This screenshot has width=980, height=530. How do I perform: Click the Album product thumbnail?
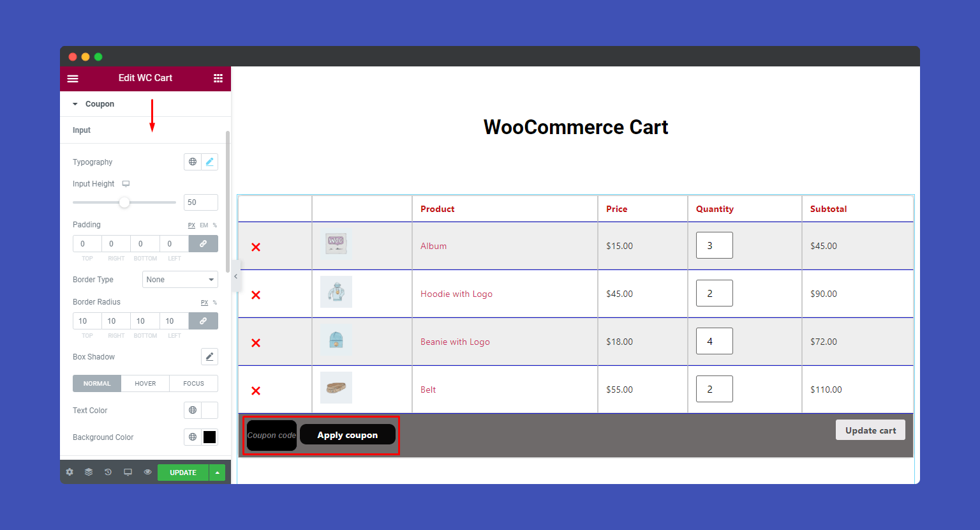pyautogui.click(x=336, y=244)
